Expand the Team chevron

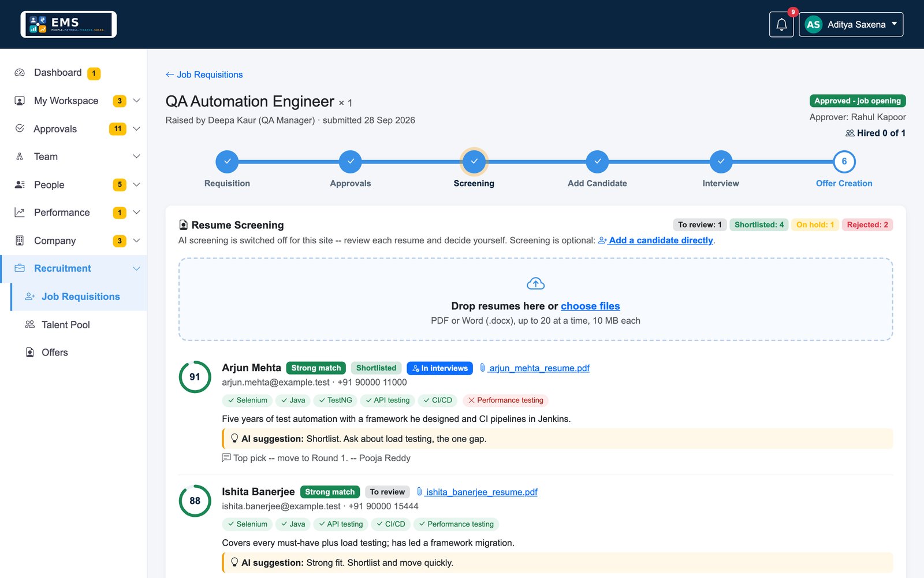(137, 157)
